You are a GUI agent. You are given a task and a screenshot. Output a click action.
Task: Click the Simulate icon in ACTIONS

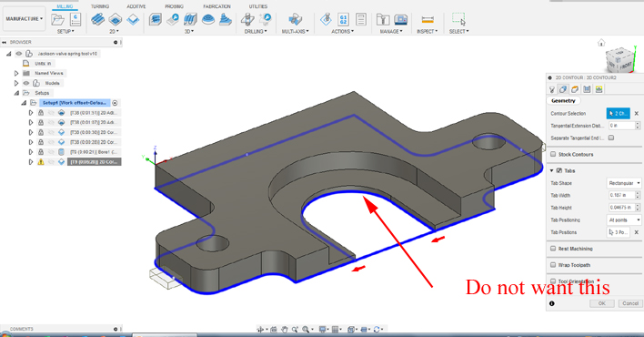pos(326,19)
